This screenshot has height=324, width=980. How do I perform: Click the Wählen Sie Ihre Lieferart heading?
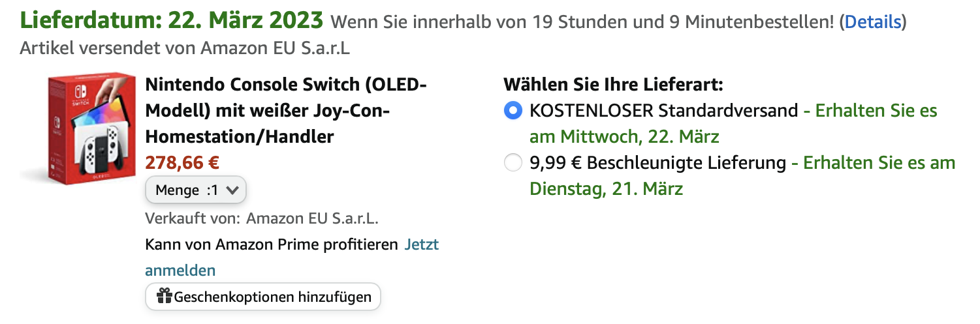click(613, 85)
